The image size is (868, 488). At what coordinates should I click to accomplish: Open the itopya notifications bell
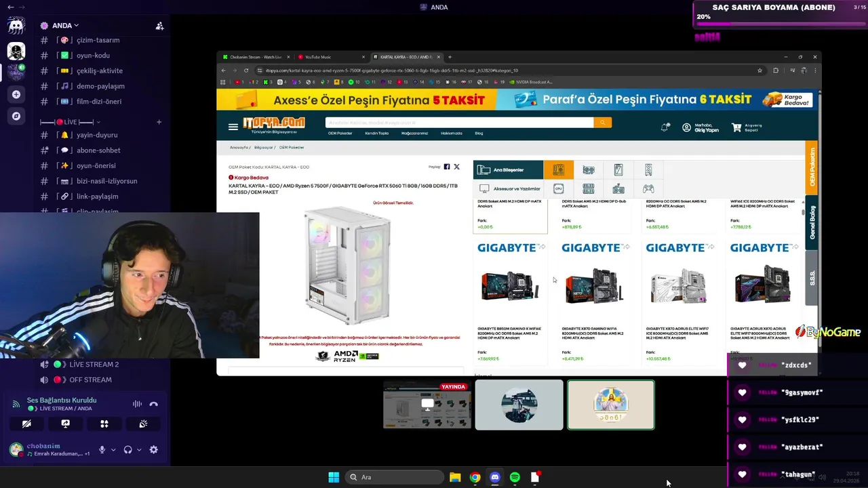665,127
